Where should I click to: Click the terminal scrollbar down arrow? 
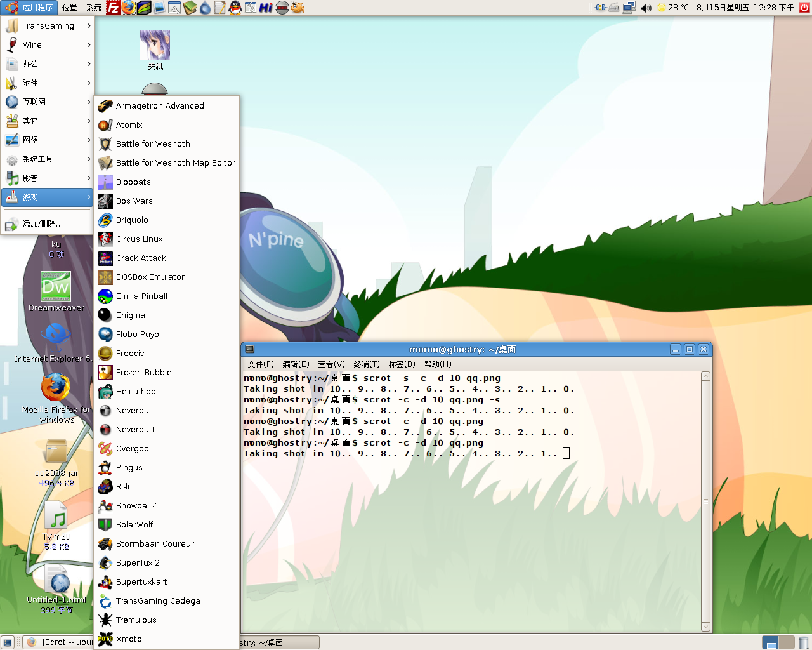pos(705,627)
